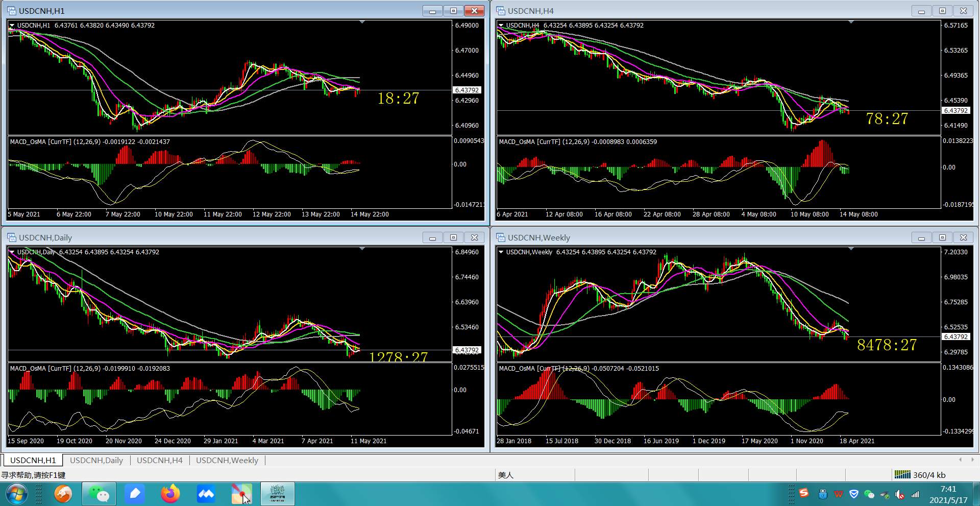Switch to the USDCNH,Weekly bottom tab
980x506 pixels.
[x=227, y=460]
